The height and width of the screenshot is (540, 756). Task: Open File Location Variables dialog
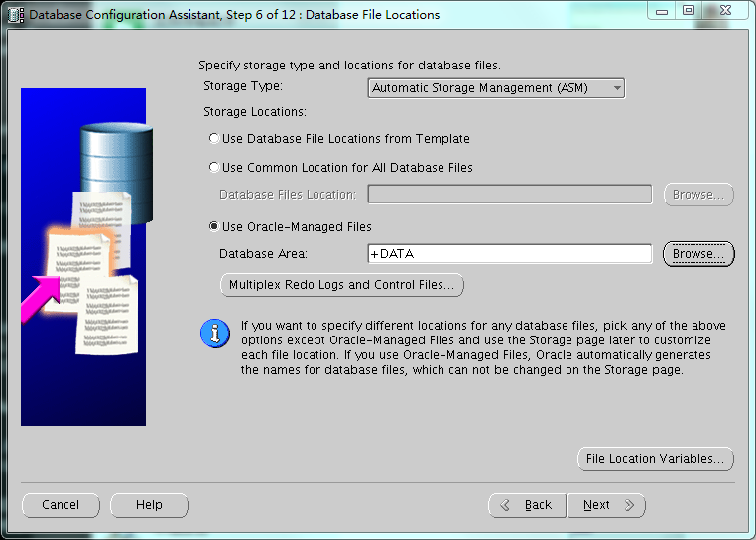(x=655, y=458)
